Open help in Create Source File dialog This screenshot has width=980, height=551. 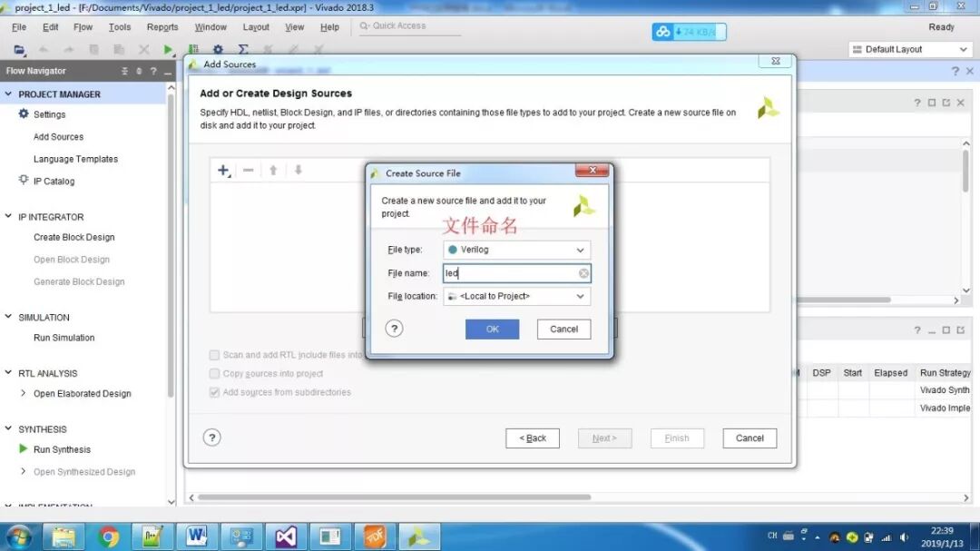pos(394,329)
